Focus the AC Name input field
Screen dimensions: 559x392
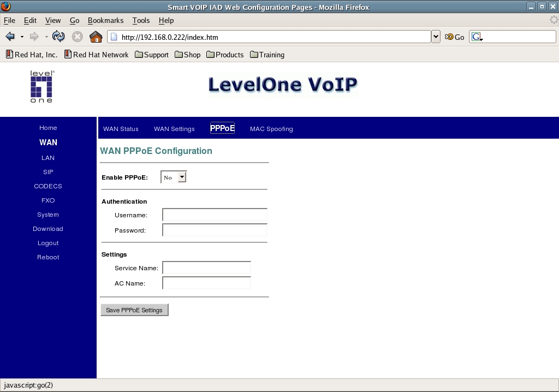pyautogui.click(x=206, y=283)
